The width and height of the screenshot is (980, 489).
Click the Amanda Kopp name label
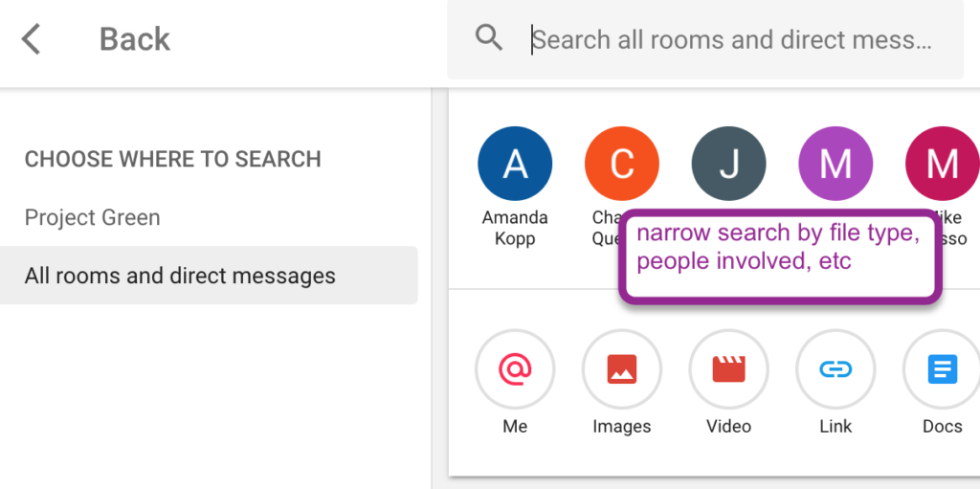coord(515,228)
